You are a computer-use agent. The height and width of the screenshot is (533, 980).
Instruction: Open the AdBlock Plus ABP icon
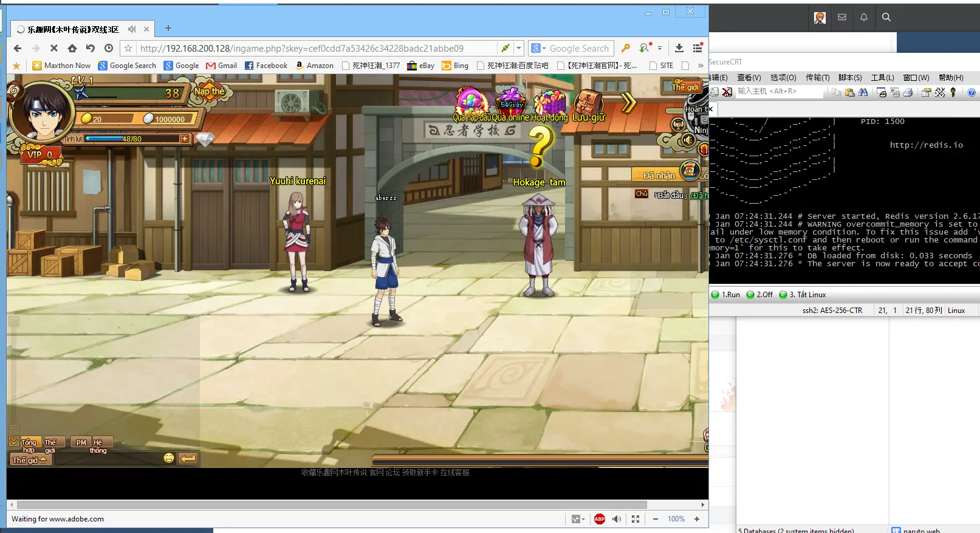pyautogui.click(x=600, y=519)
